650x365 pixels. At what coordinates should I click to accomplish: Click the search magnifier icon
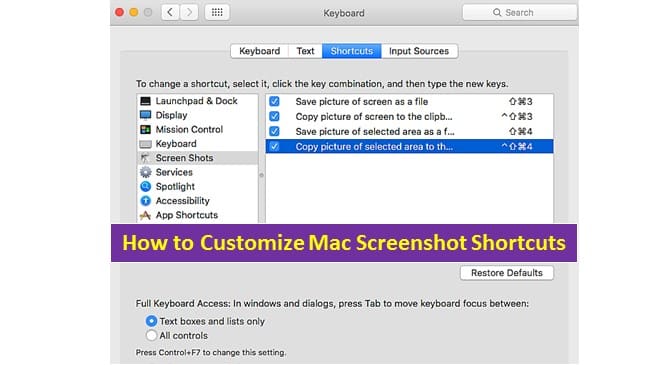pos(497,12)
